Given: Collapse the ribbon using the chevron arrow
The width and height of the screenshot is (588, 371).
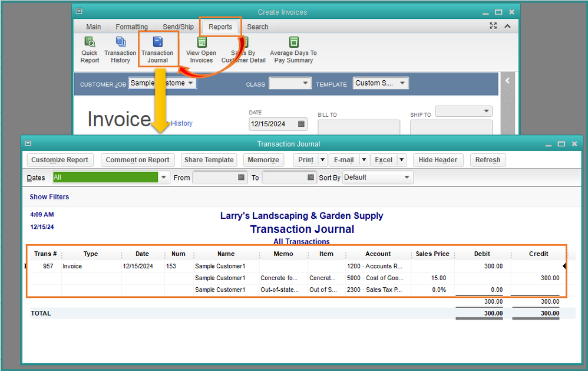Looking at the screenshot, I should pos(507,26).
